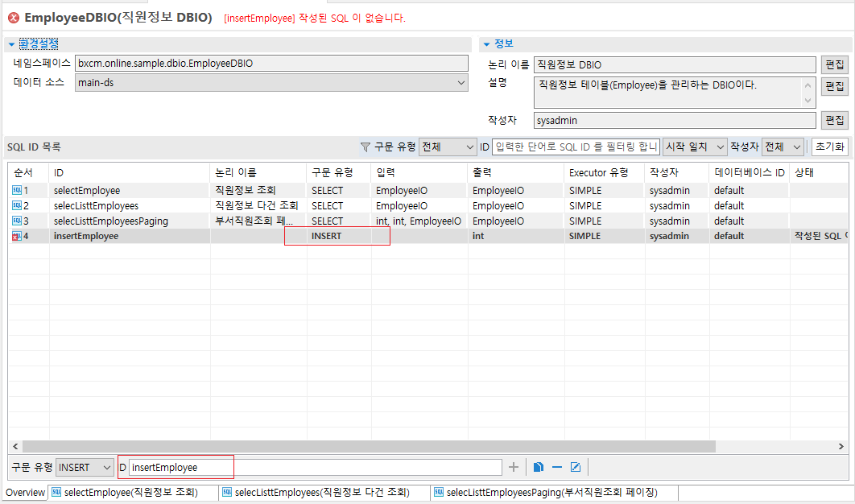
Task: Click the 초기화 reset button
Action: coord(828,147)
